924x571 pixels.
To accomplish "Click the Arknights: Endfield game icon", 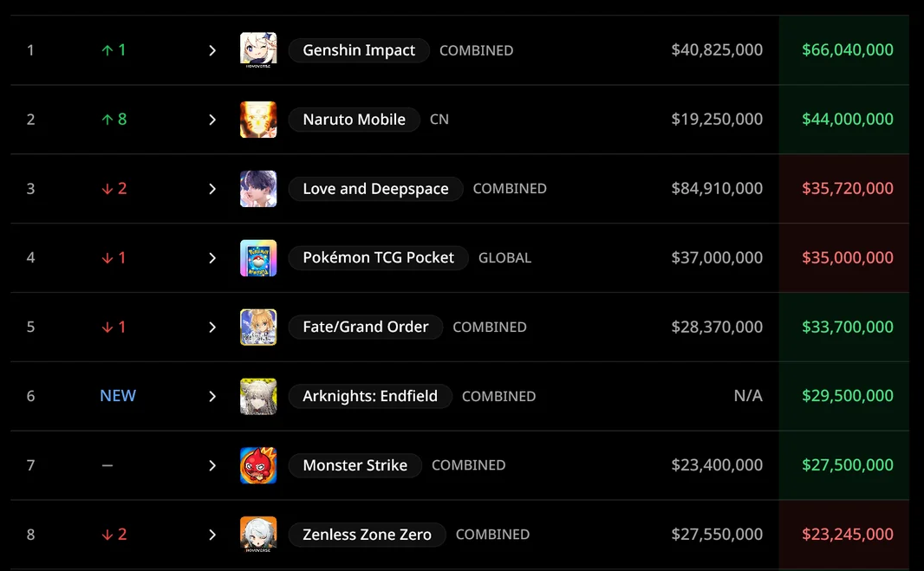I will coord(258,397).
